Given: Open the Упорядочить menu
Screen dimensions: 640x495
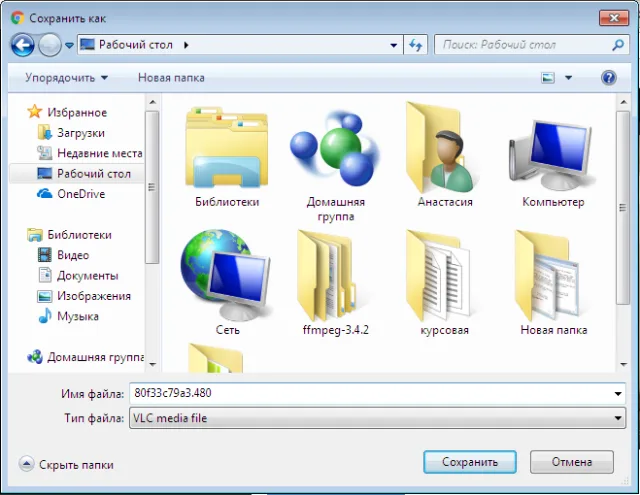Looking at the screenshot, I should 67,78.
